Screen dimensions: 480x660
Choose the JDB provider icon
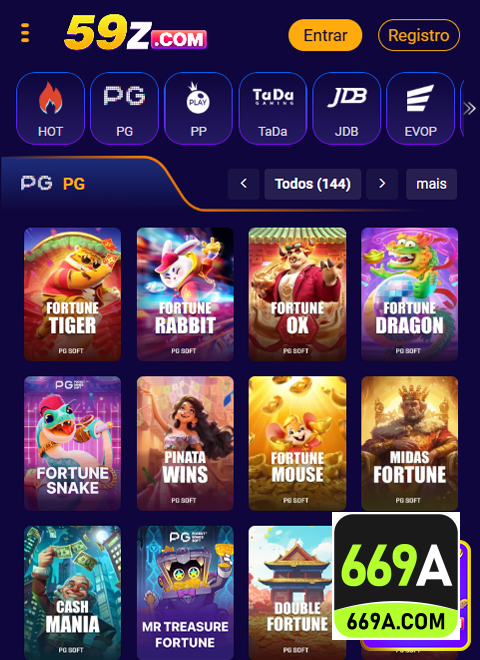[347, 109]
